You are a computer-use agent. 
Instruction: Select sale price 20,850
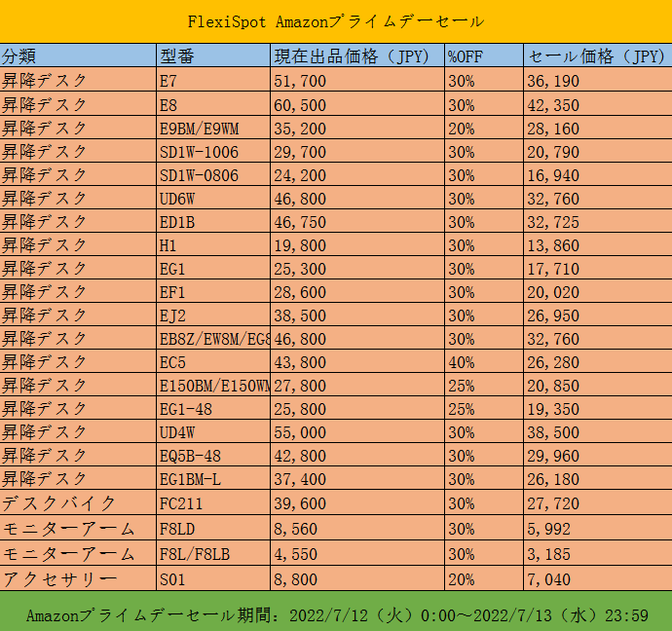(598, 385)
